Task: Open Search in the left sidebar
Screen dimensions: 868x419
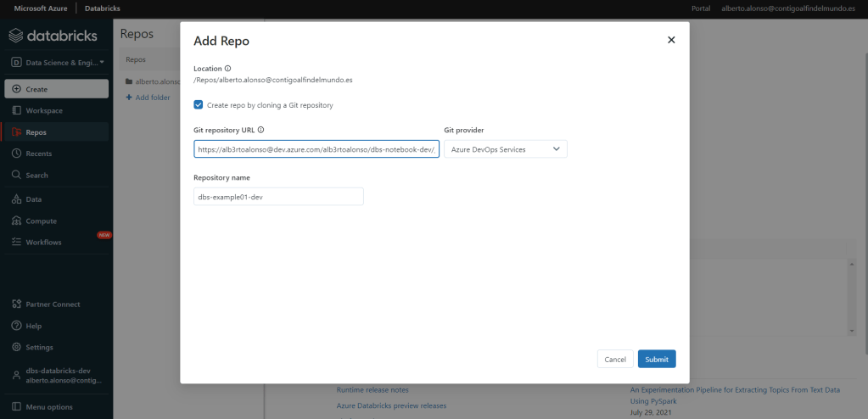Action: (36, 176)
